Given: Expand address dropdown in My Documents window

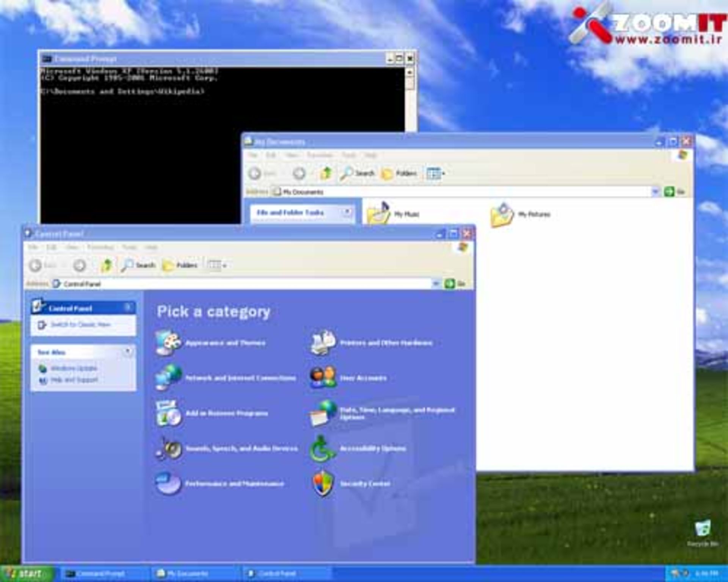Looking at the screenshot, I should pos(655,192).
